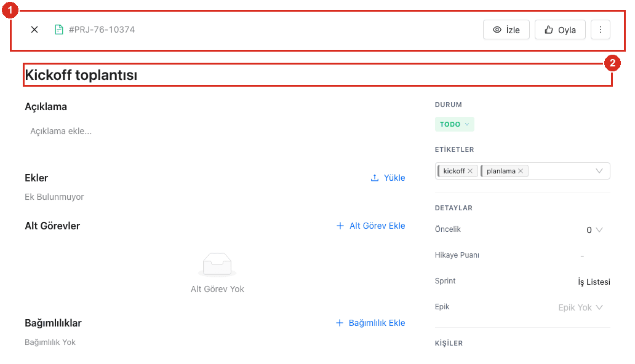This screenshot has width=635, height=364.
Task: Click the İş Listesi sprint value
Action: click(x=594, y=282)
